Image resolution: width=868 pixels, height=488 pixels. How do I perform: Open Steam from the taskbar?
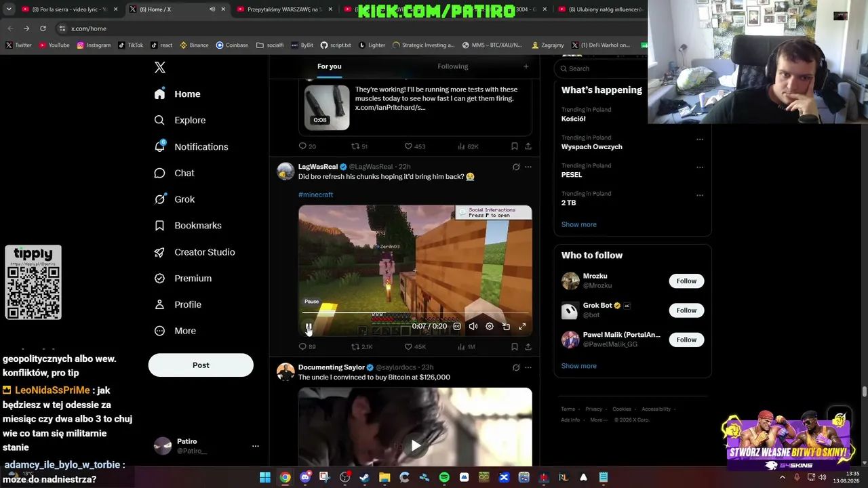coord(365,477)
